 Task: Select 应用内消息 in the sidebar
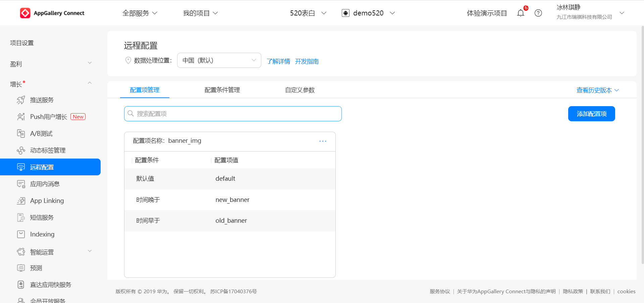tap(45, 184)
